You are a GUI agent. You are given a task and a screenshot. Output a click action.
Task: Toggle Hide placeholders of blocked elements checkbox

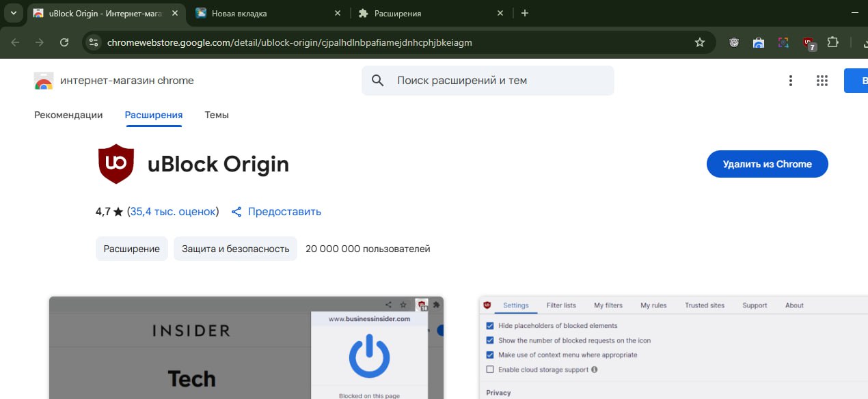click(489, 326)
